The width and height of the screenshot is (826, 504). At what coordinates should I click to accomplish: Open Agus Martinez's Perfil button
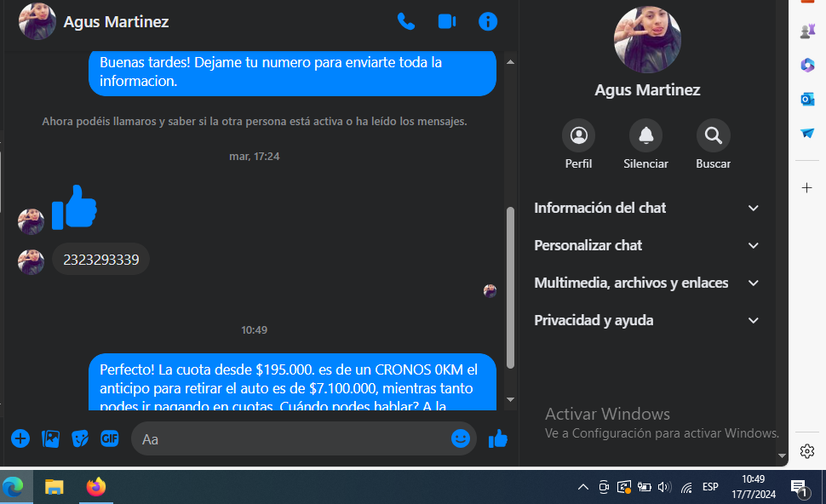click(x=578, y=135)
